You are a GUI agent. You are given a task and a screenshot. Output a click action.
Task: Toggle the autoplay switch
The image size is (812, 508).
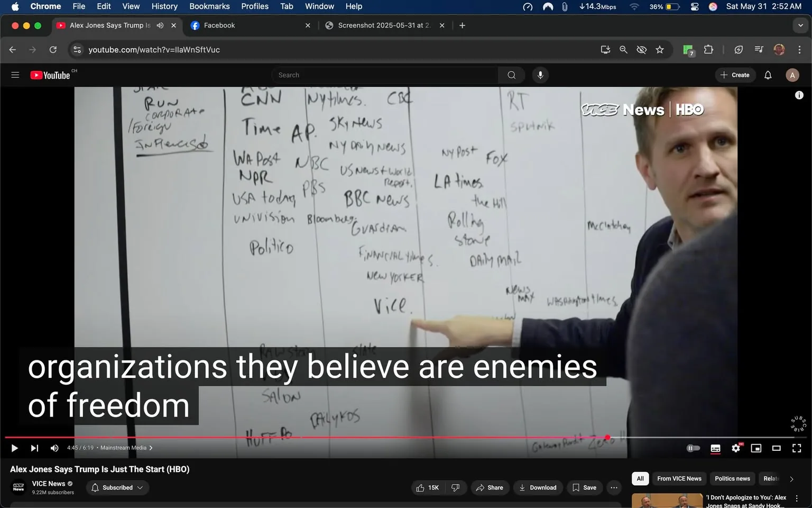[693, 448]
